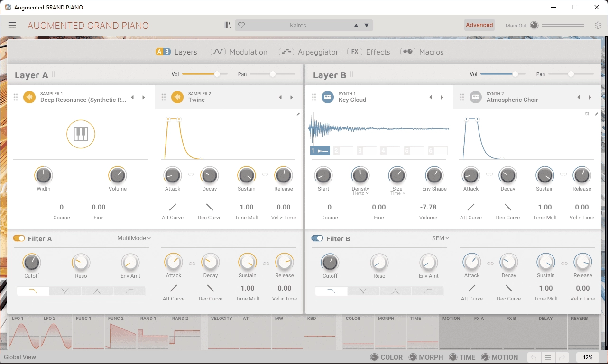Click the Key Cloud waveform display
Screen dimensions: 608x364
coord(379,128)
